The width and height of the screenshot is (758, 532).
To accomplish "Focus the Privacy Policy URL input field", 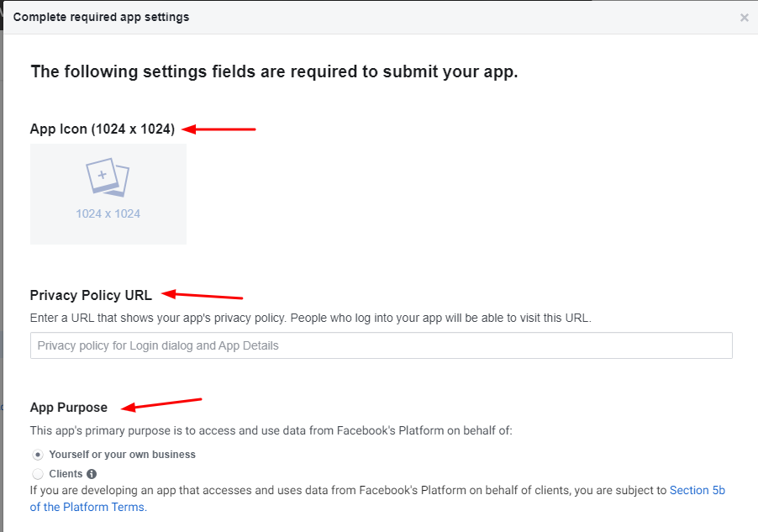I will pyautogui.click(x=381, y=345).
